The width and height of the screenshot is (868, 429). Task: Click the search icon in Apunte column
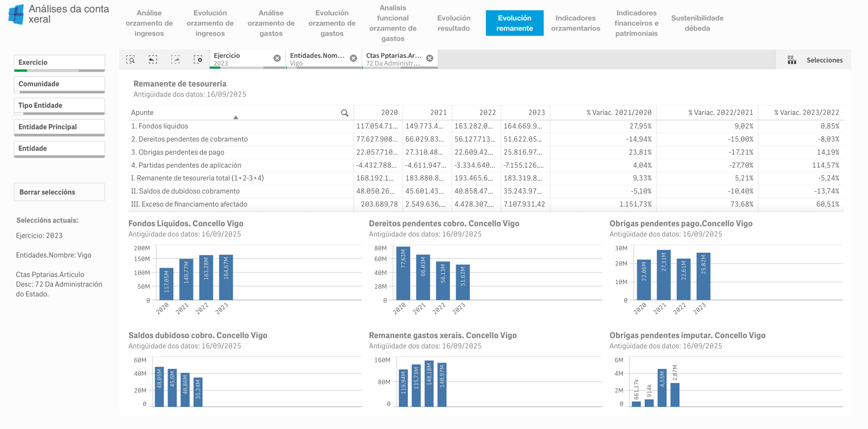pos(345,113)
